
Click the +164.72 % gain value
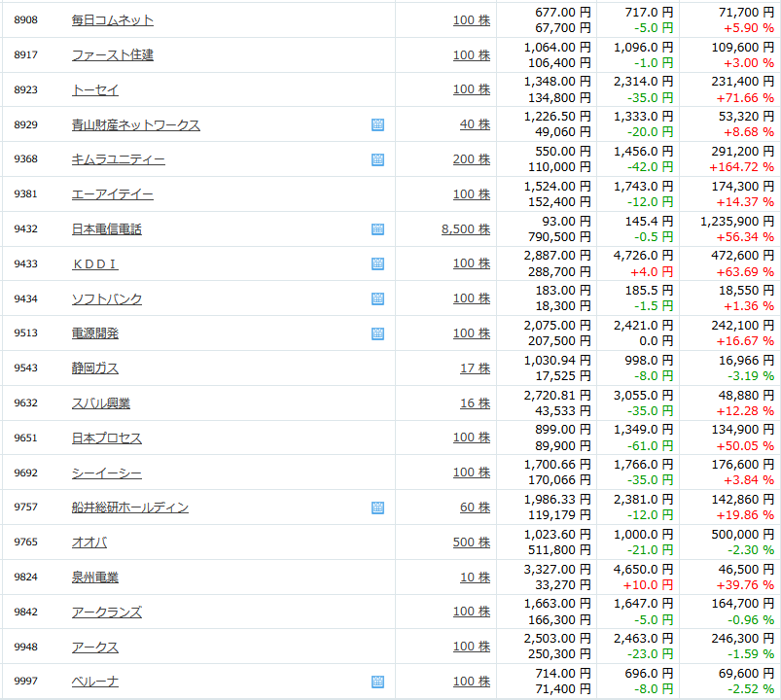[x=742, y=167]
